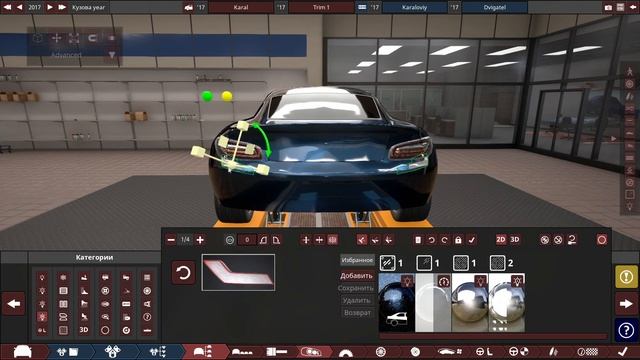Screen dimensions: 640x360
Task: Click the green sphere marker above the car
Action: tap(207, 96)
